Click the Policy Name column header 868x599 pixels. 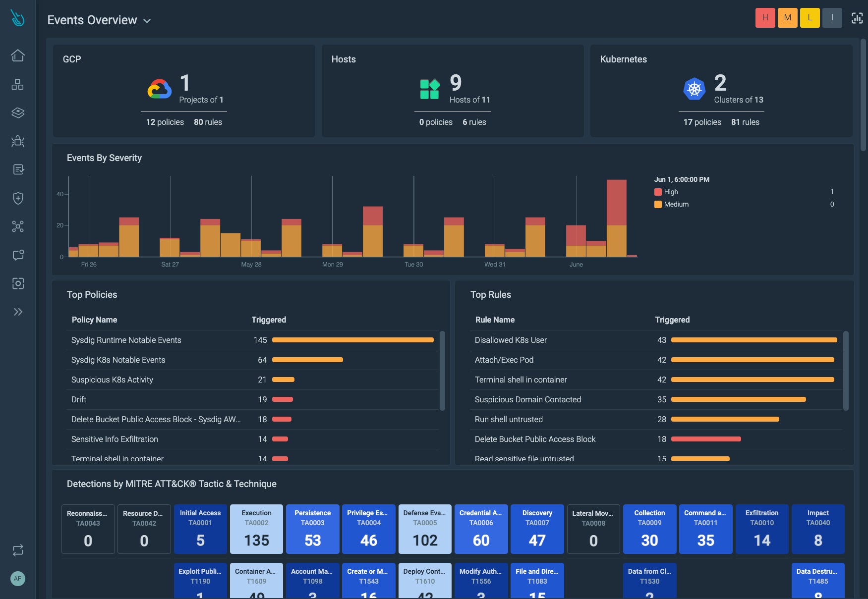(x=94, y=320)
